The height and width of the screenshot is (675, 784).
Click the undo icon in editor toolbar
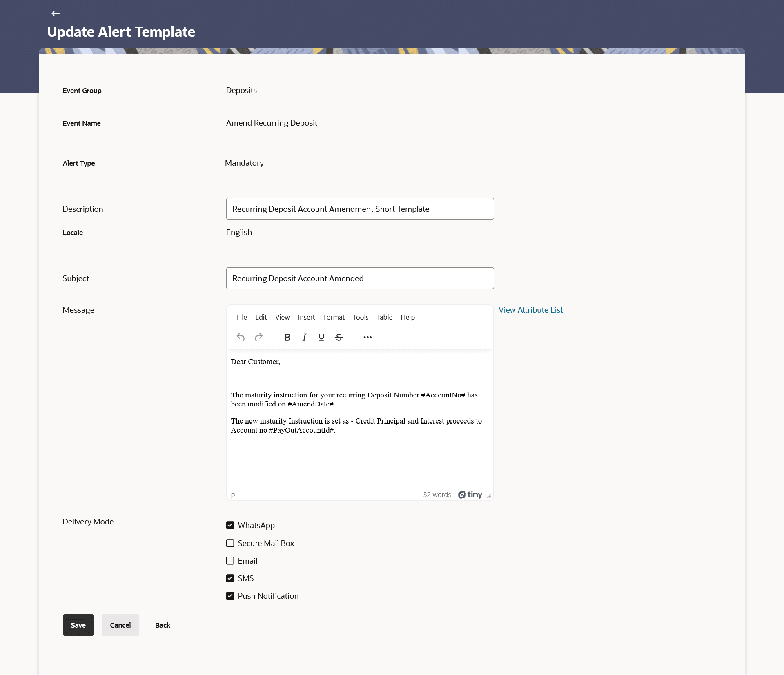click(x=241, y=337)
